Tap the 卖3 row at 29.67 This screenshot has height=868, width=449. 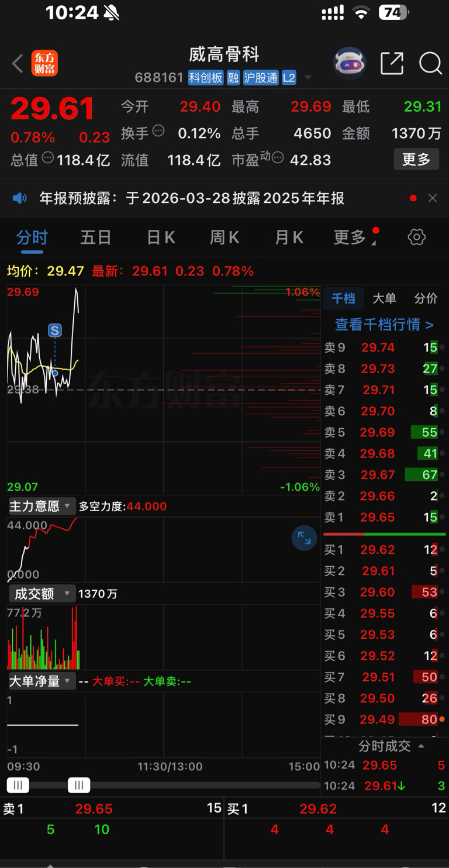pos(384,475)
